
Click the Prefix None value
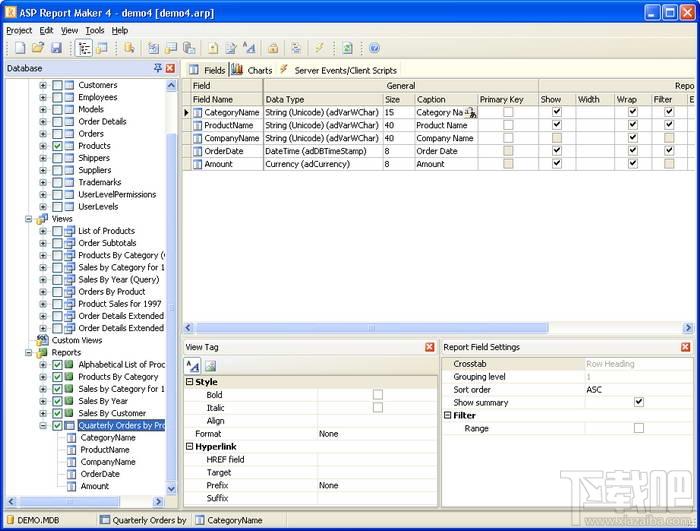click(x=329, y=485)
